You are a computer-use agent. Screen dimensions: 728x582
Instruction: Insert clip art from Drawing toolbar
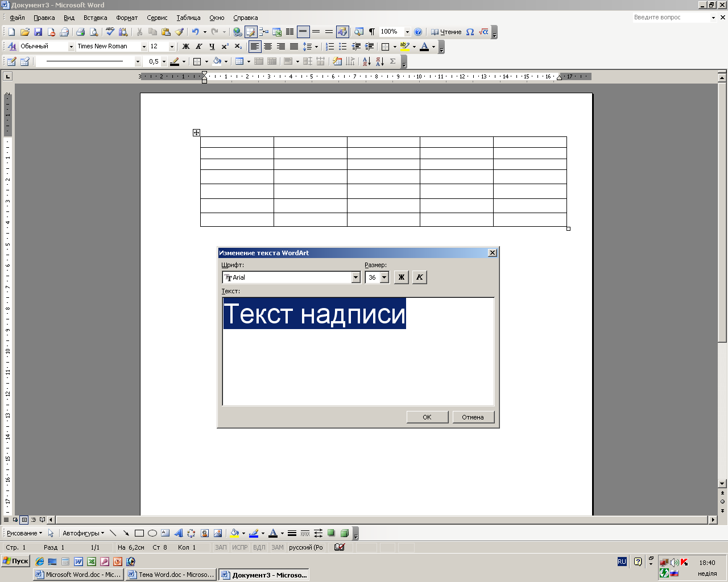pos(204,533)
